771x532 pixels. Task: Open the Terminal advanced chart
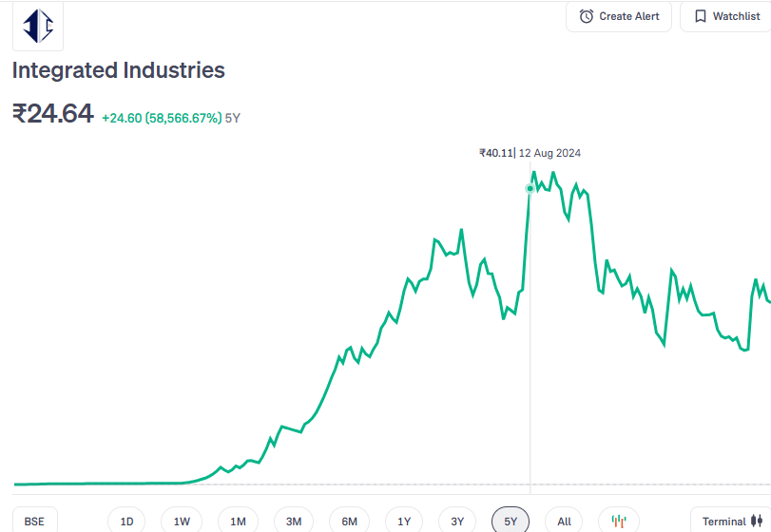(731, 521)
